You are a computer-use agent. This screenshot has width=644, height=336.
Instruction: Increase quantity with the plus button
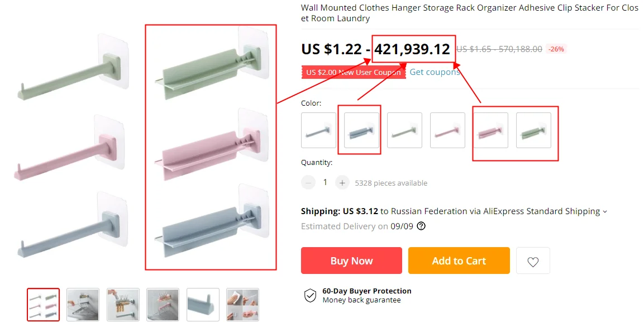click(342, 182)
